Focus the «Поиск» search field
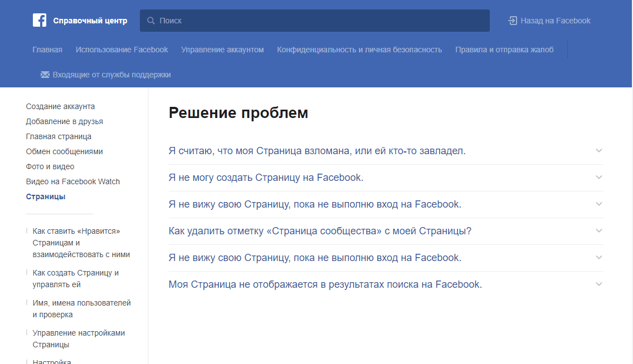 pos(315,21)
